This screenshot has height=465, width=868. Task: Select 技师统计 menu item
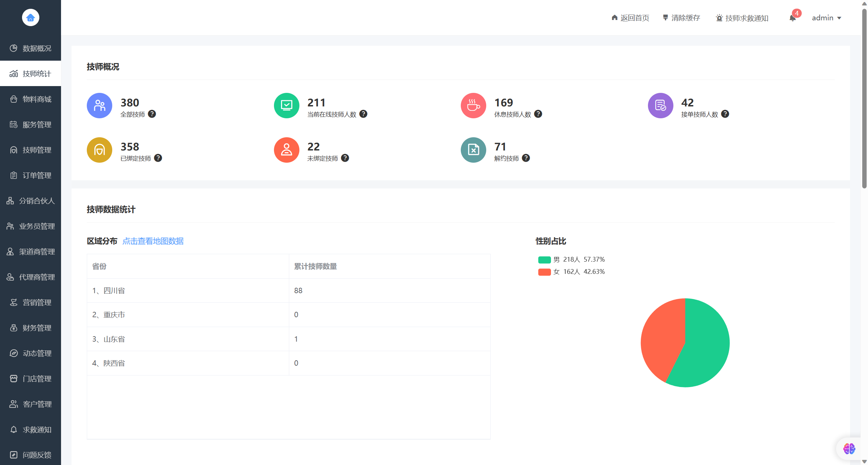coord(31,74)
